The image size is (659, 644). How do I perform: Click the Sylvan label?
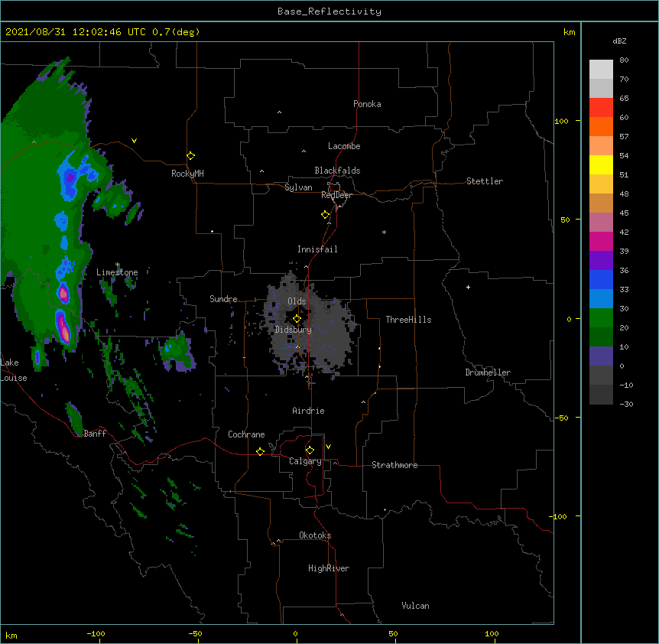tap(298, 187)
